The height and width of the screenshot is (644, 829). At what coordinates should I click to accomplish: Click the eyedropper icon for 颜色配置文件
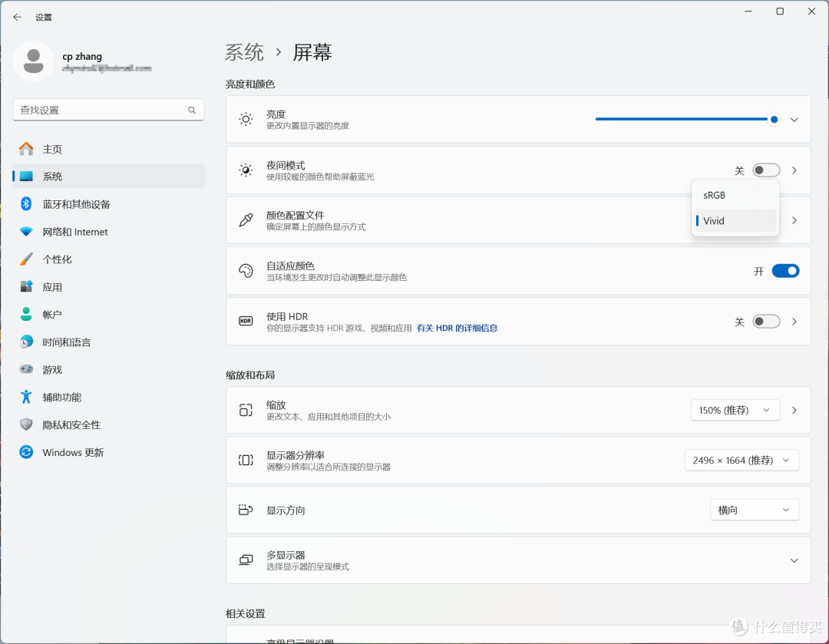pyautogui.click(x=246, y=220)
